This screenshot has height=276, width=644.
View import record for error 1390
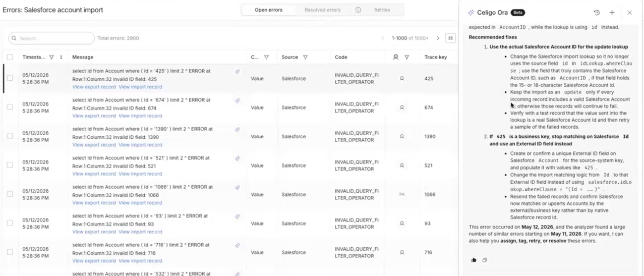coord(140,145)
